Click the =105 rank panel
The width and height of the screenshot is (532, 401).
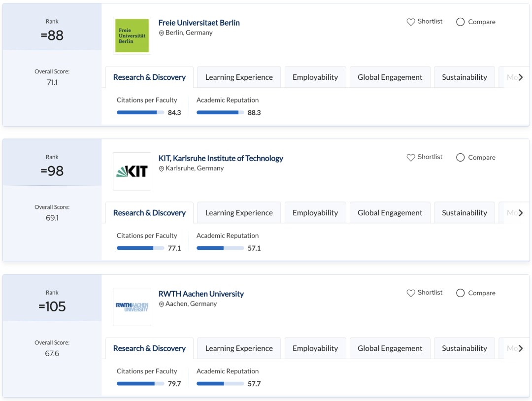[x=52, y=306]
